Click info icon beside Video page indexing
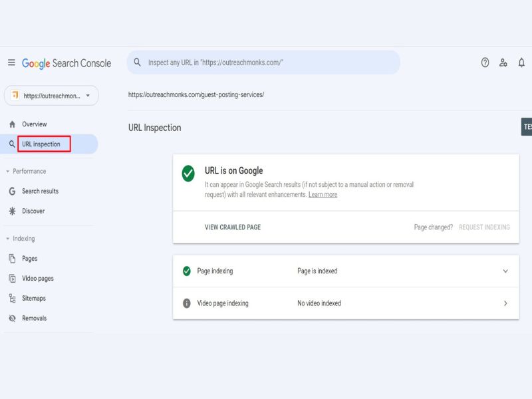The height and width of the screenshot is (399, 532). click(x=187, y=303)
